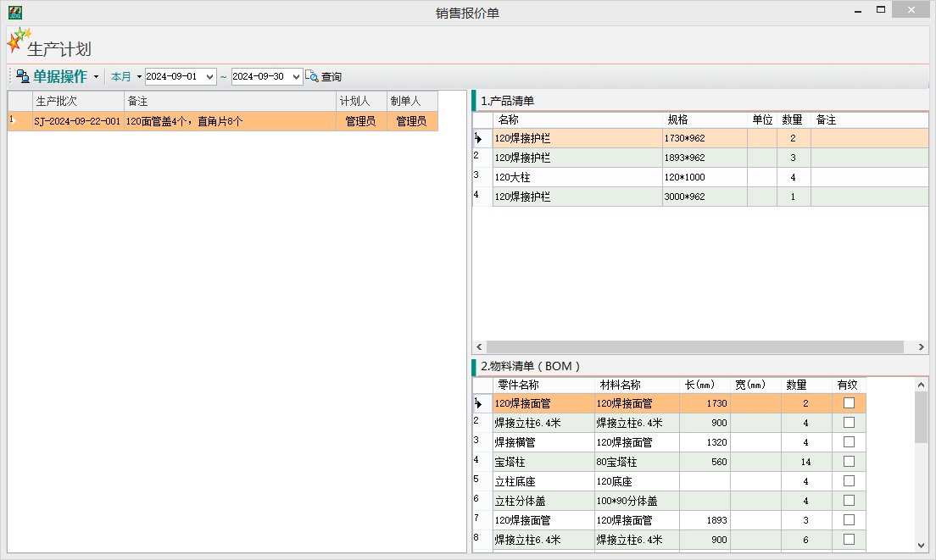Screen dimensions: 936x560
Task: Select product row 120焊接护栏 1730*962
Action: (x=700, y=138)
